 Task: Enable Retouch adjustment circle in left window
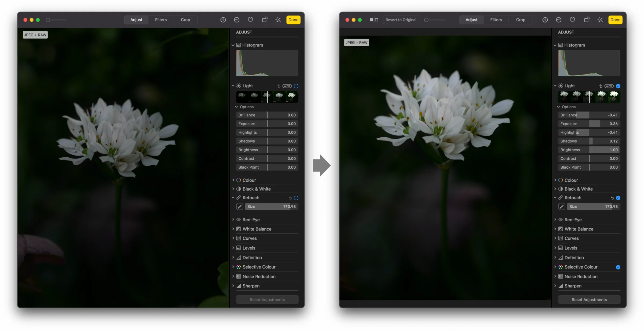[296, 198]
